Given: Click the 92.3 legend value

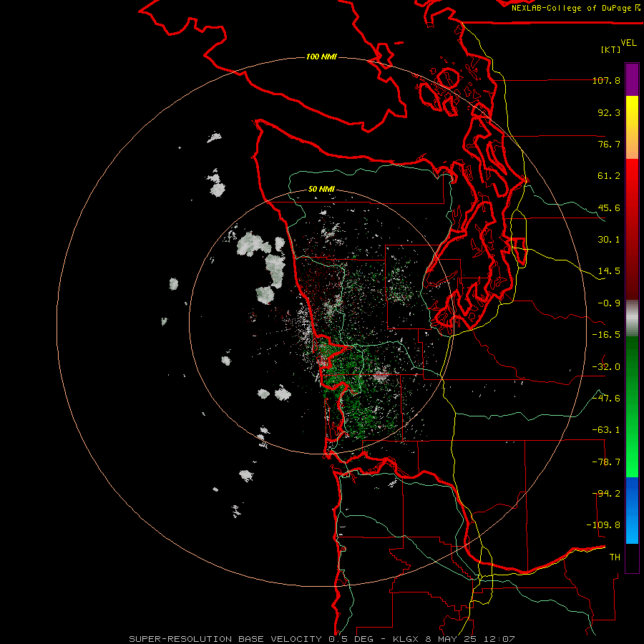Looking at the screenshot, I should 609,112.
